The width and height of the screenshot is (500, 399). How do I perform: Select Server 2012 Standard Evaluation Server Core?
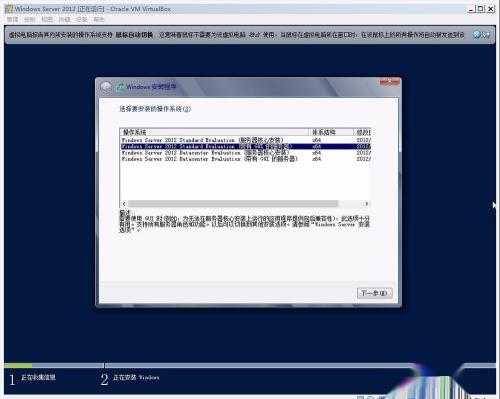(x=245, y=140)
